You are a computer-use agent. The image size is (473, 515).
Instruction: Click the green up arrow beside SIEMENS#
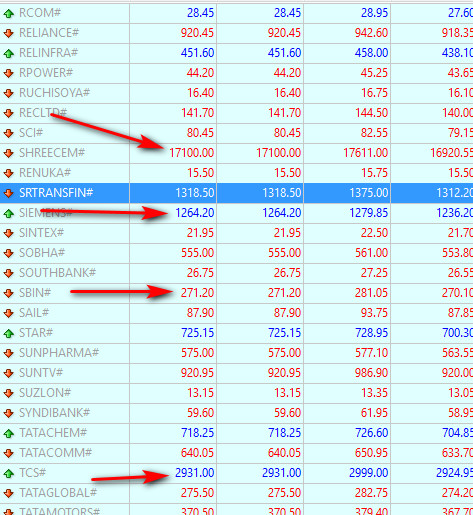(x=9, y=213)
